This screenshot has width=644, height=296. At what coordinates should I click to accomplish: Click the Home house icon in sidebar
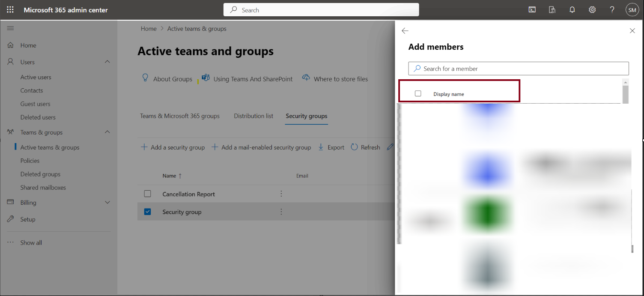point(11,45)
